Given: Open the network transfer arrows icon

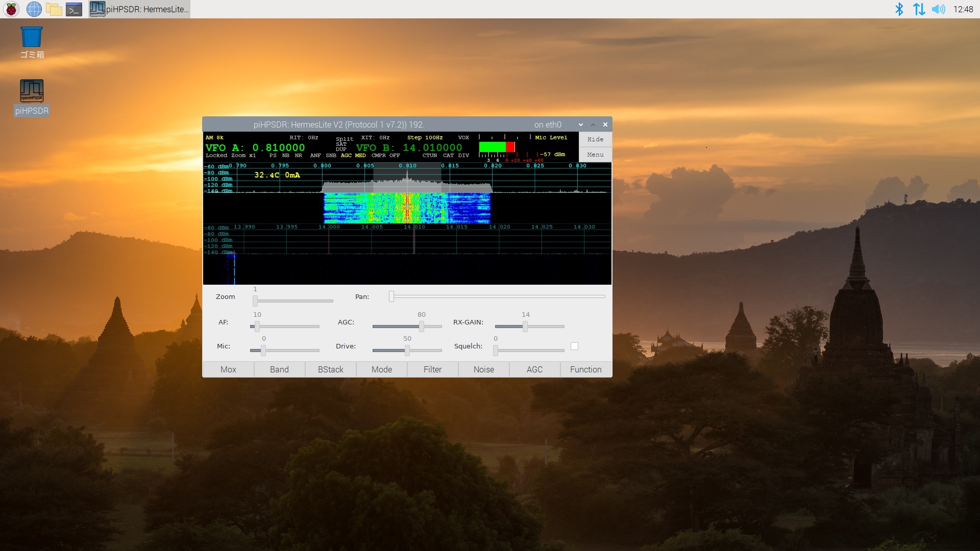Looking at the screenshot, I should pos(919,9).
